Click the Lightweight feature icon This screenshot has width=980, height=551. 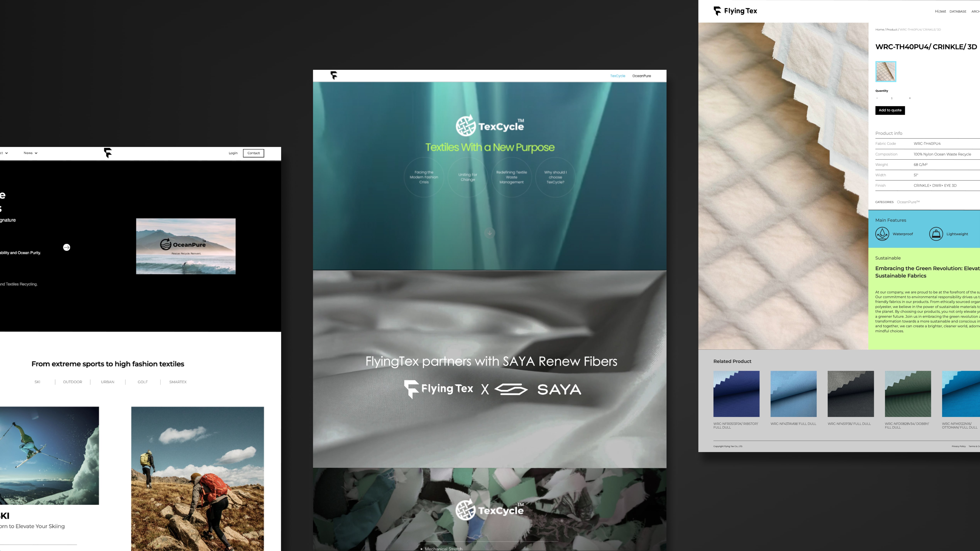(x=936, y=234)
